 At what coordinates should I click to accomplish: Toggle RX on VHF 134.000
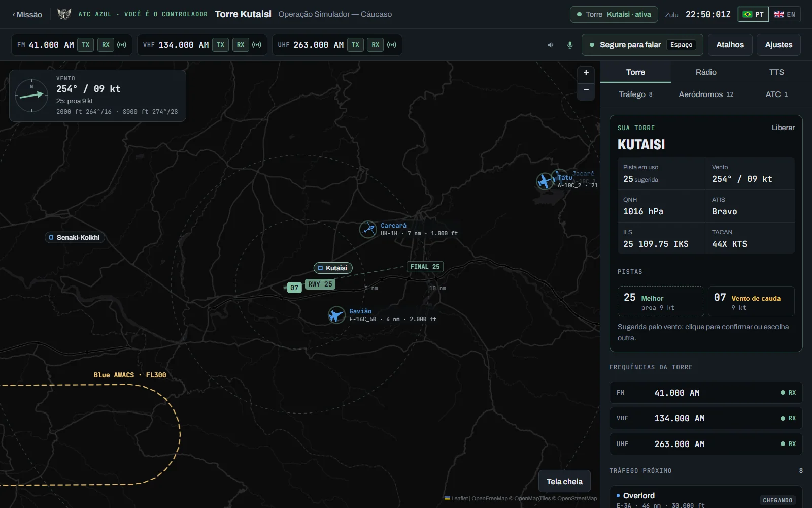[x=241, y=45]
